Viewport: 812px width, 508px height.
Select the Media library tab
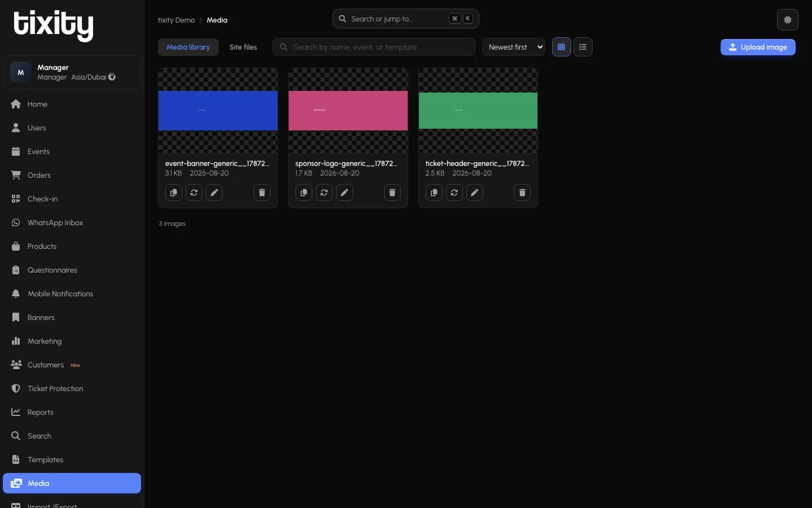point(188,47)
